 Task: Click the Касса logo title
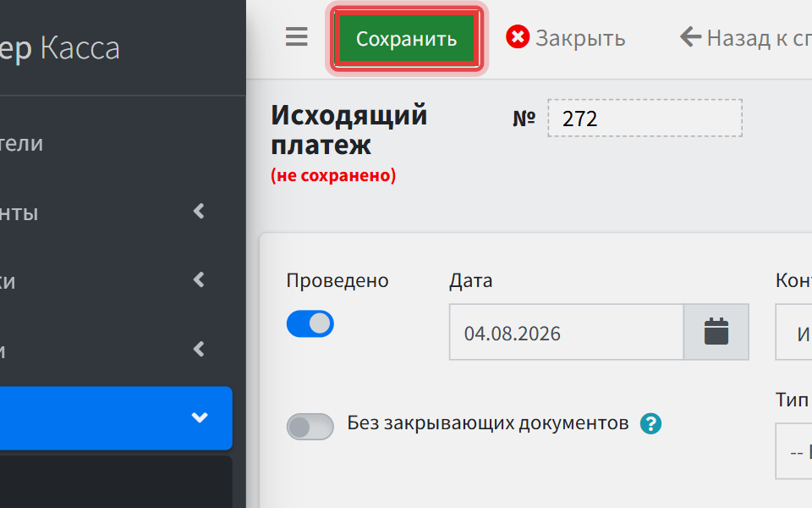[x=80, y=48]
